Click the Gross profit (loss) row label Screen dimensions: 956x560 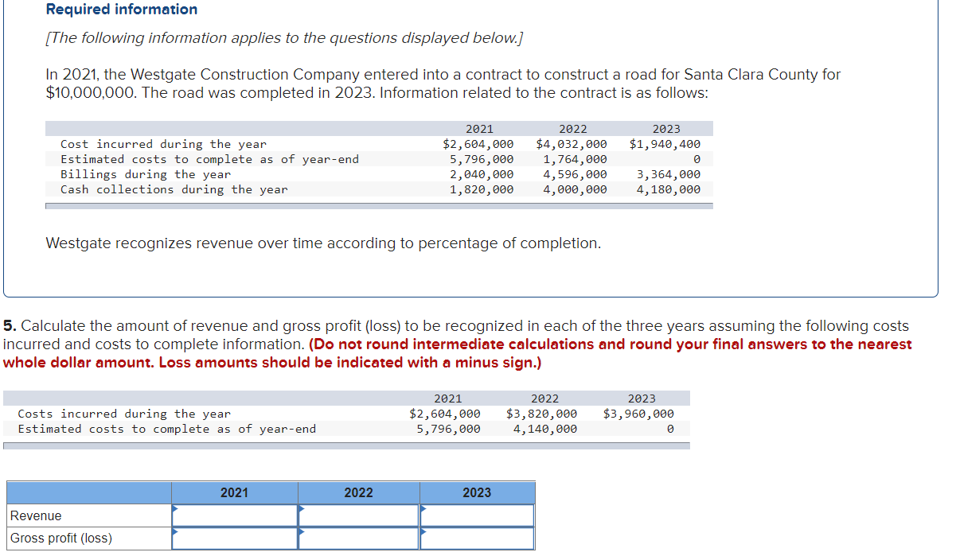point(61,539)
